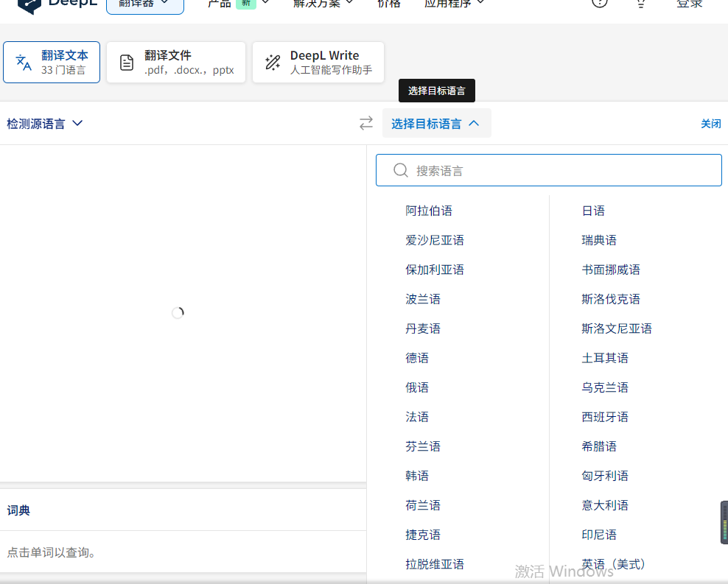Image resolution: width=728 pixels, height=584 pixels.
Task: Select 阿拉伯语 as target language
Action: pos(429,211)
